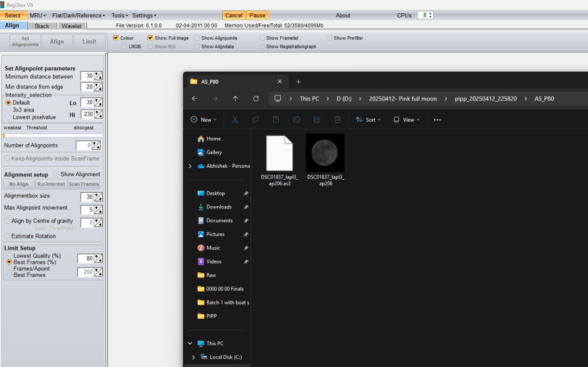The height and width of the screenshot is (367, 588).
Task: Click the Refresh icon in File Explorer
Action: click(x=256, y=99)
